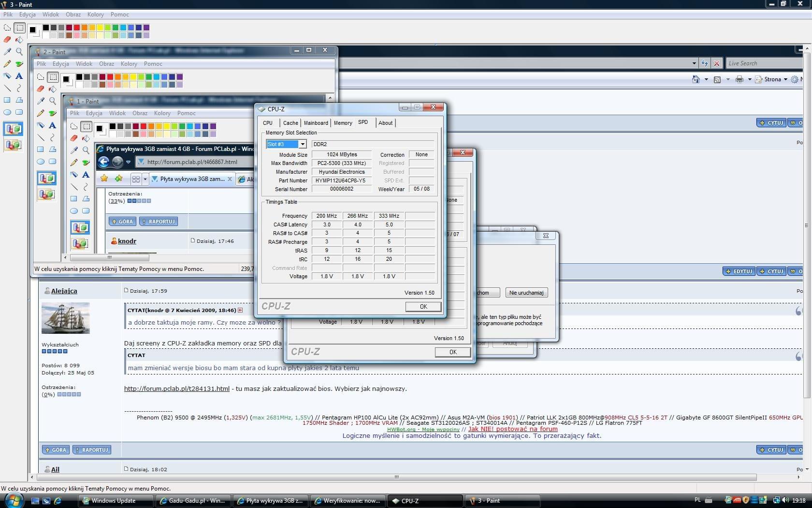This screenshot has width=812, height=508.
Task: Click the Refresh button beside address bar
Action: (x=705, y=63)
